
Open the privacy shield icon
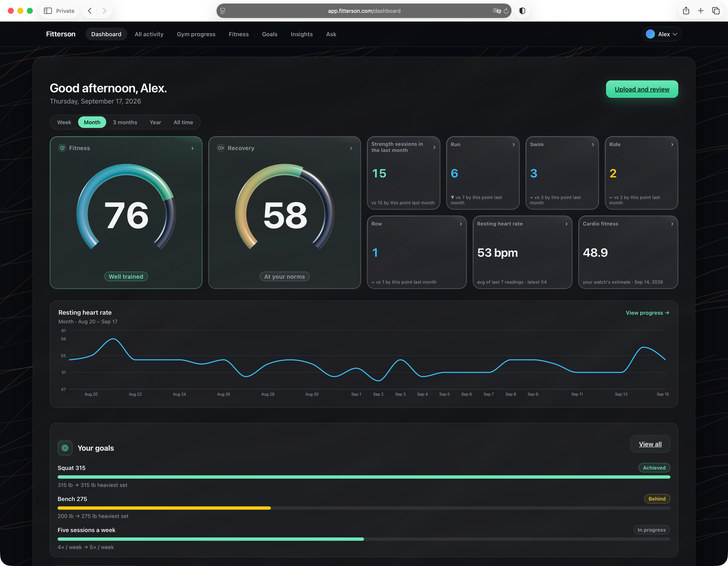pos(522,11)
